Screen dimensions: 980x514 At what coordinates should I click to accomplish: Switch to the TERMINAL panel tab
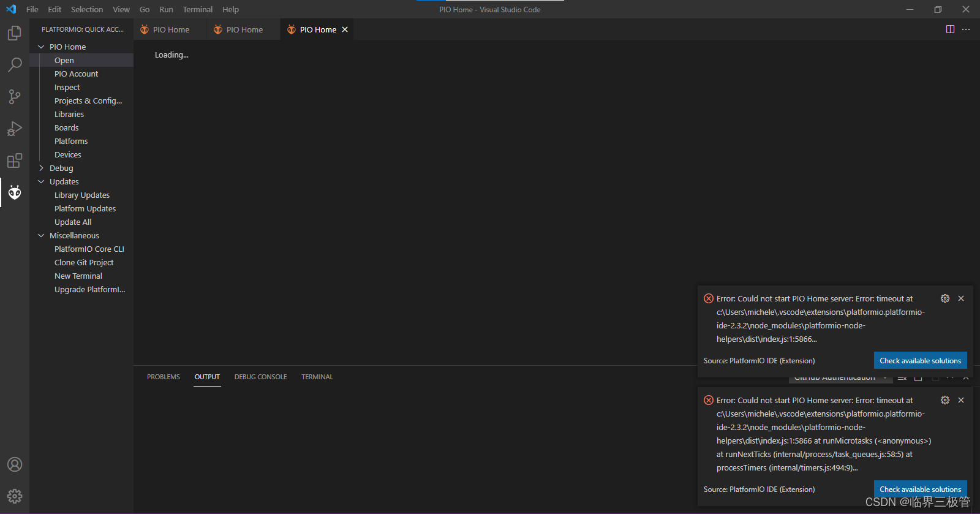(x=317, y=377)
